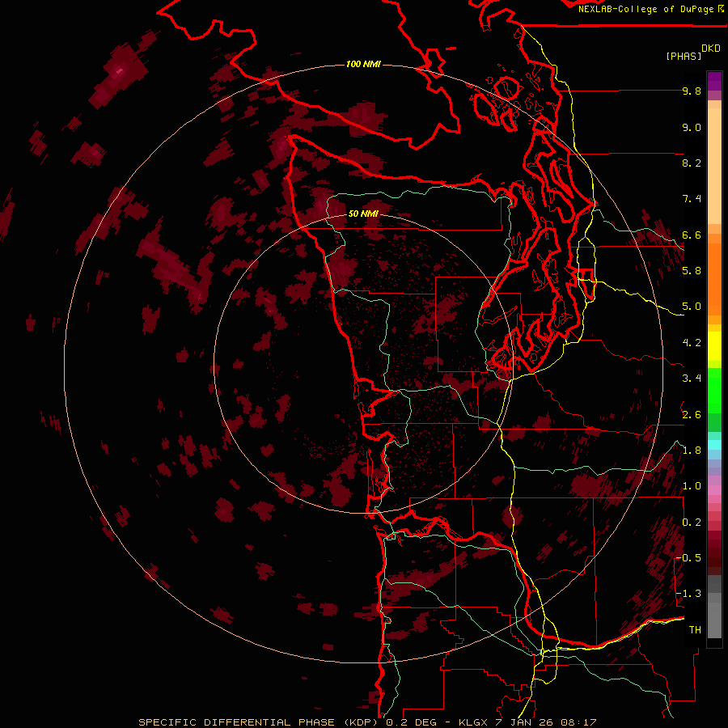
Task: Select the 1.0 legend value
Action: [692, 486]
